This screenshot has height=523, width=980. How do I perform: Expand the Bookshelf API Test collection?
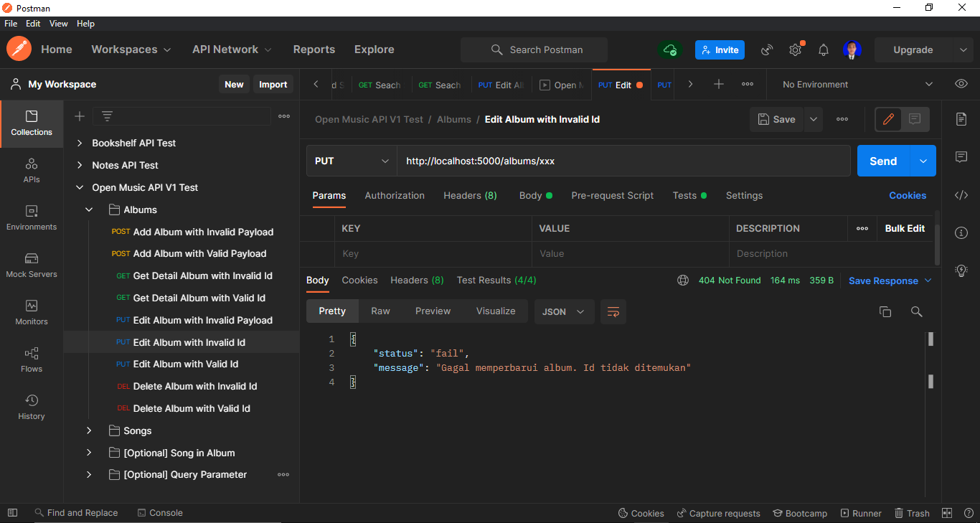tap(80, 143)
